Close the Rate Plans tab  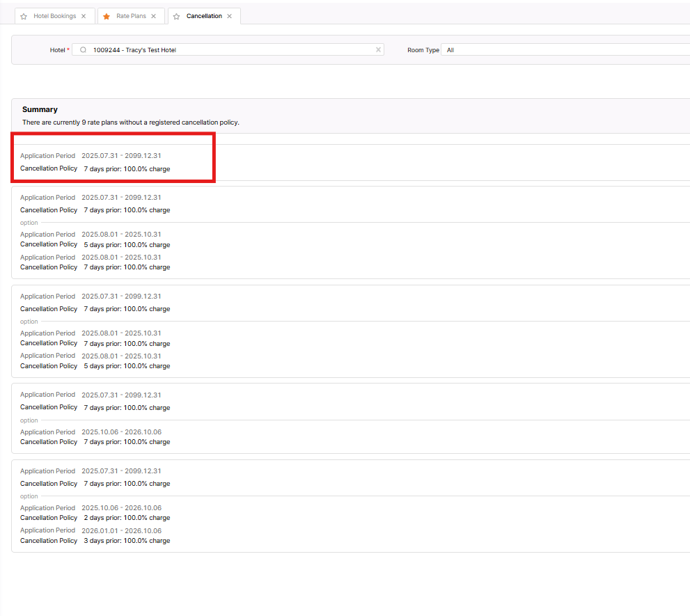153,16
